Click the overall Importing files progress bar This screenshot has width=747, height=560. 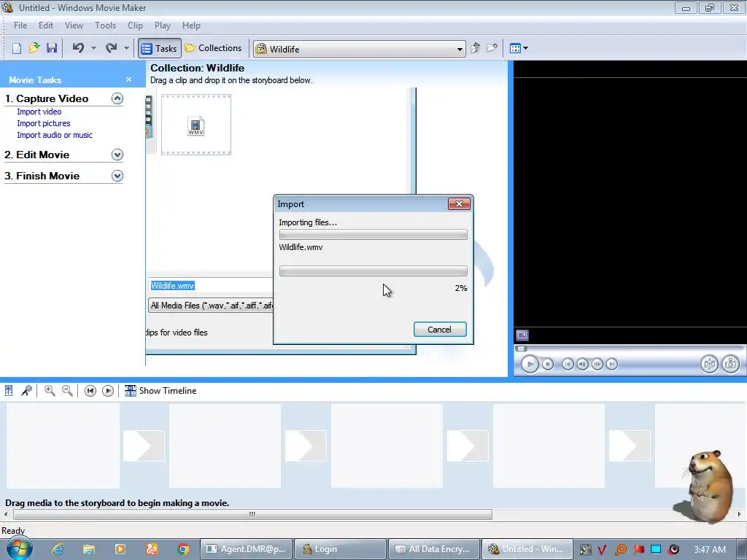pos(373,234)
